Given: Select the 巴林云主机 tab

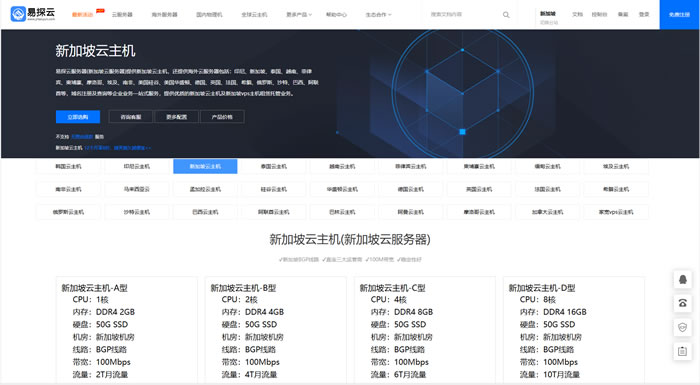Looking at the screenshot, I should 342,212.
